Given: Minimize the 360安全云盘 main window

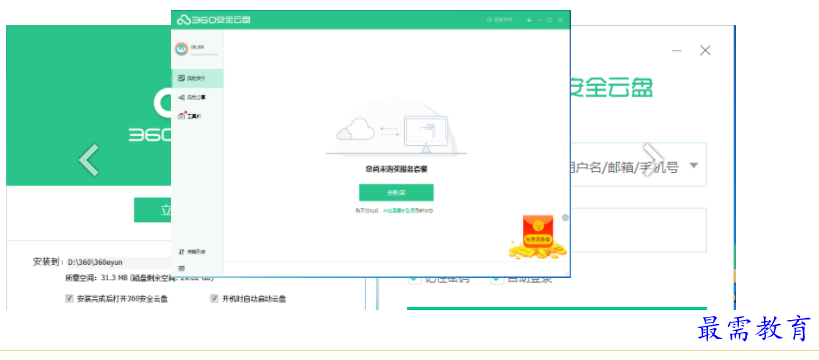Looking at the screenshot, I should [x=539, y=20].
